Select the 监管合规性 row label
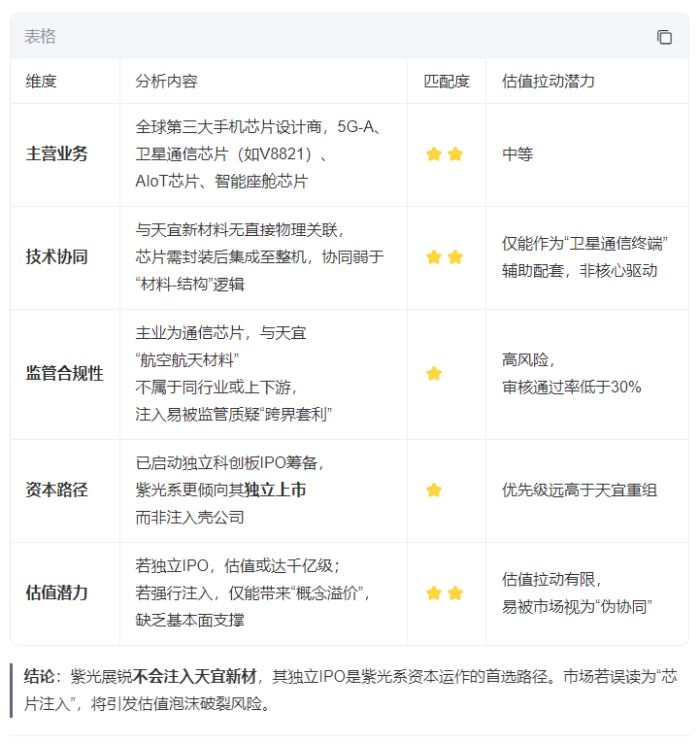The height and width of the screenshot is (744, 700). [64, 374]
